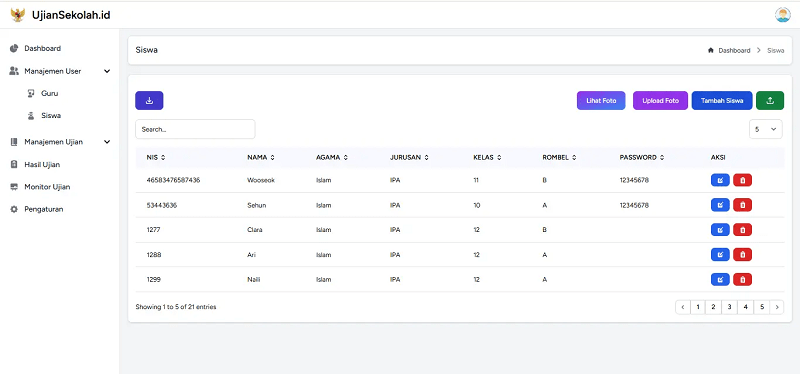The width and height of the screenshot is (800, 374).
Task: Click the purple download icon button
Action: (x=149, y=101)
